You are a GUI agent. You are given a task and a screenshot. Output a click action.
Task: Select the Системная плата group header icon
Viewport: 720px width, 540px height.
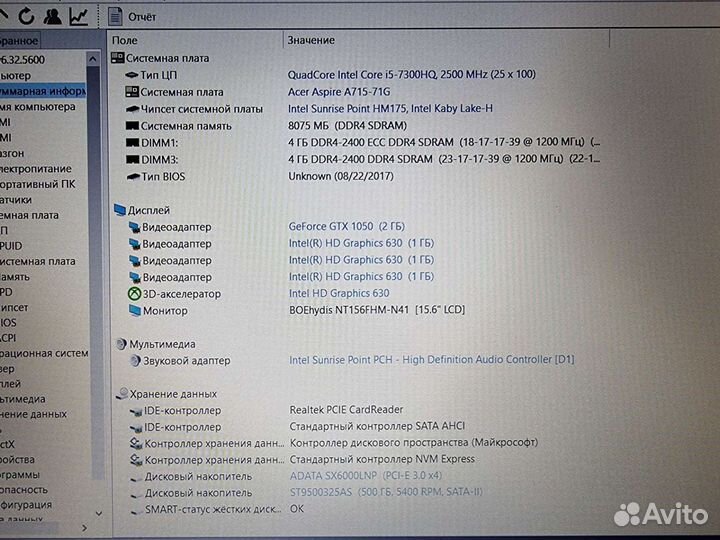point(118,58)
